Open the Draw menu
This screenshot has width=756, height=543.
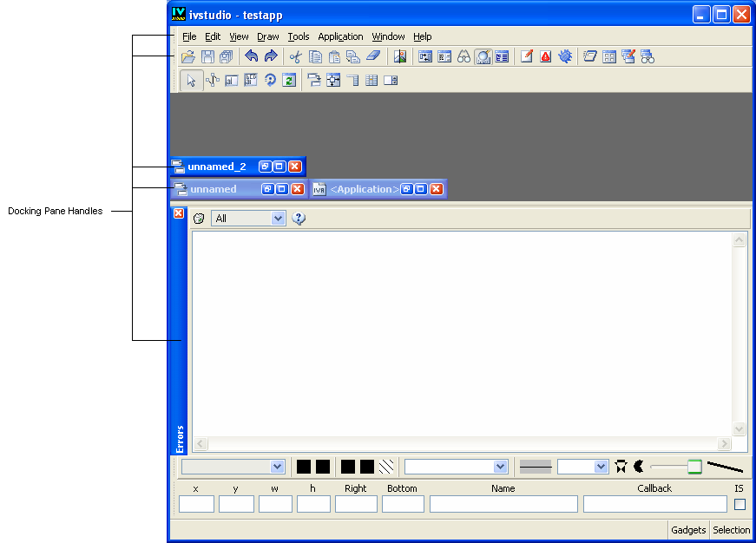(x=267, y=36)
